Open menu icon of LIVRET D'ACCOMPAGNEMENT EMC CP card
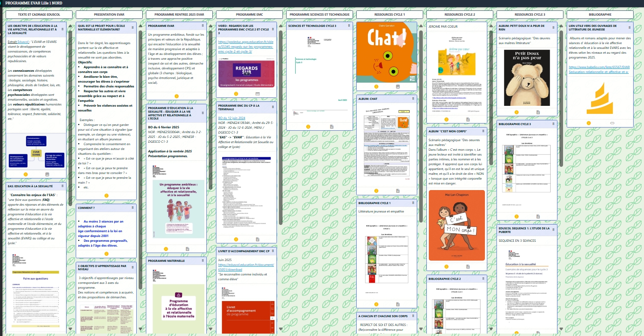The width and height of the screenshot is (644, 336). [x=273, y=251]
